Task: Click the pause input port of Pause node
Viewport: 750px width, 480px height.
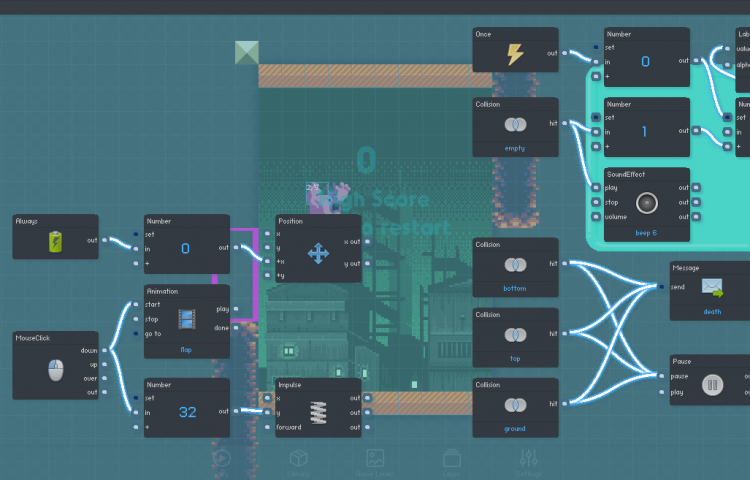Action: pyautogui.click(x=662, y=376)
